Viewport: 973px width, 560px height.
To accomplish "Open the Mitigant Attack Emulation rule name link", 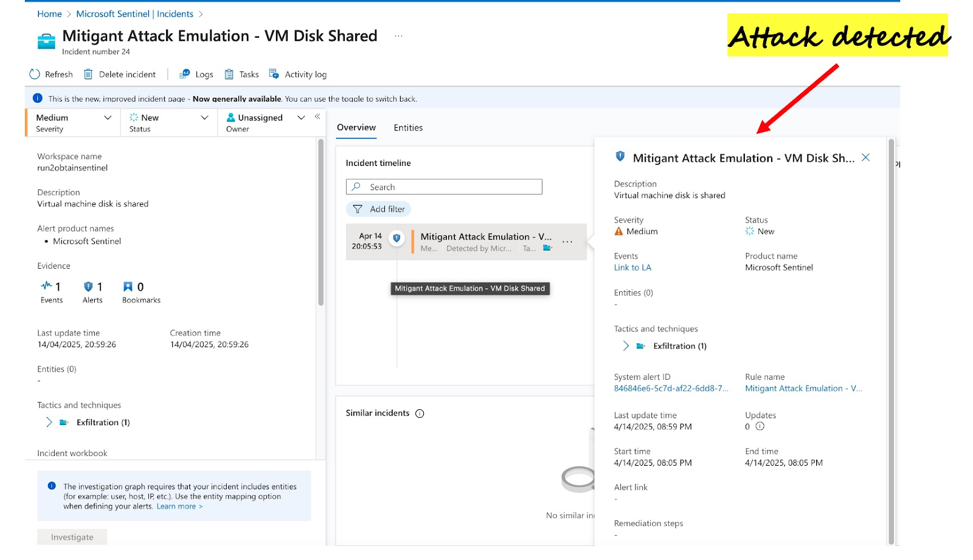I will (804, 389).
